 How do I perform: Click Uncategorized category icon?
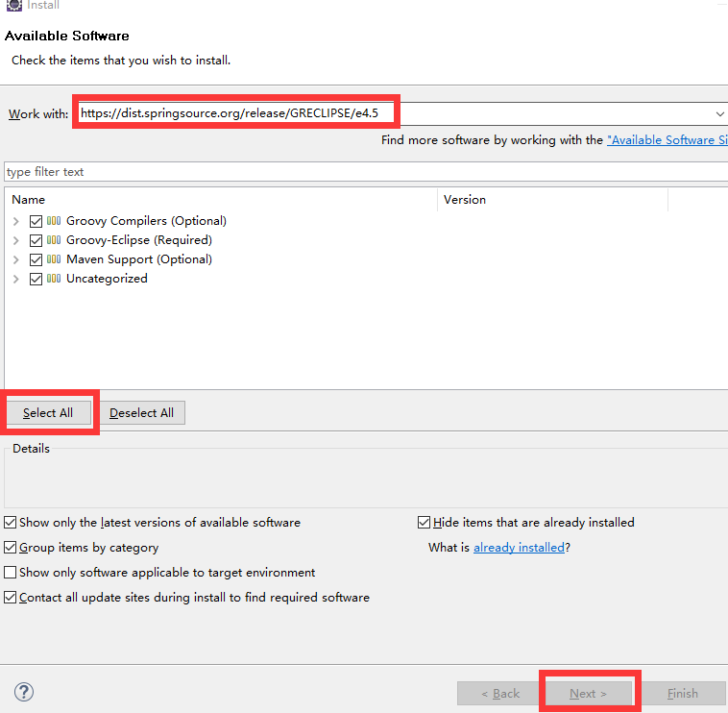point(54,279)
